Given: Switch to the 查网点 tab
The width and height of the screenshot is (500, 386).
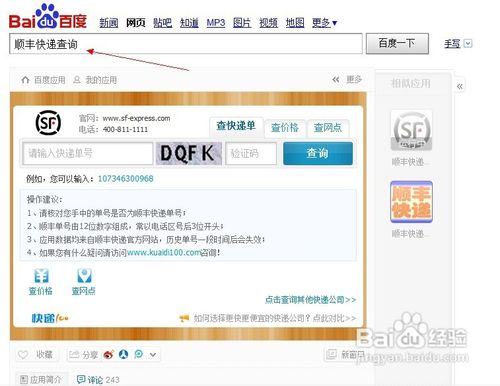Looking at the screenshot, I should pyautogui.click(x=328, y=128).
